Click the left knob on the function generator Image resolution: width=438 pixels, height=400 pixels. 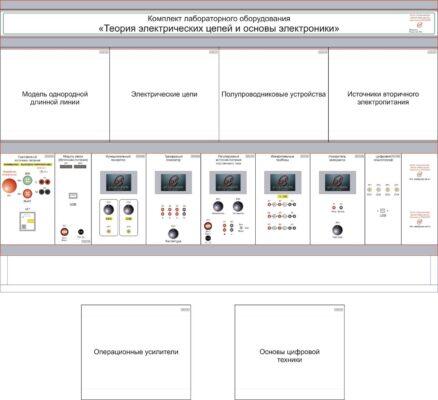coord(109,210)
